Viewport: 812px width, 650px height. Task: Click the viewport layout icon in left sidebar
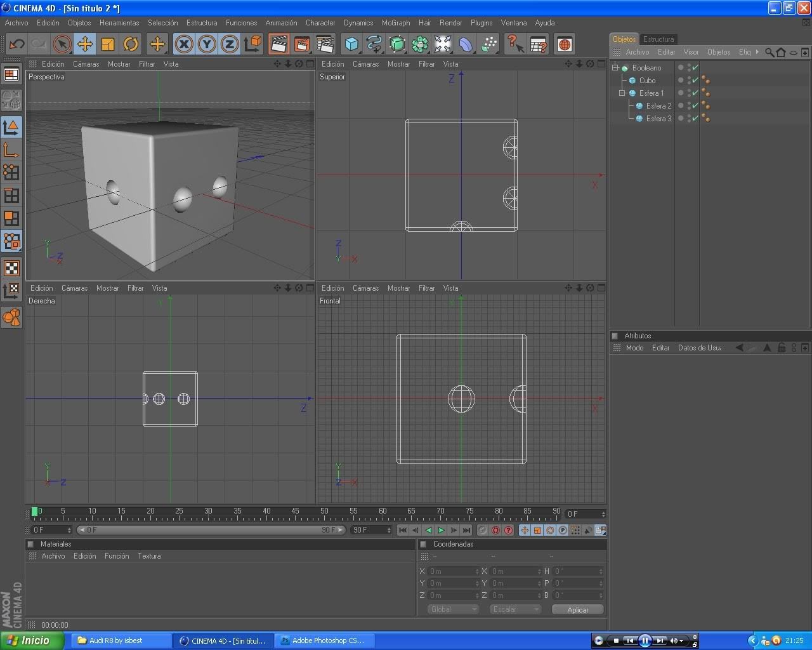[x=11, y=74]
